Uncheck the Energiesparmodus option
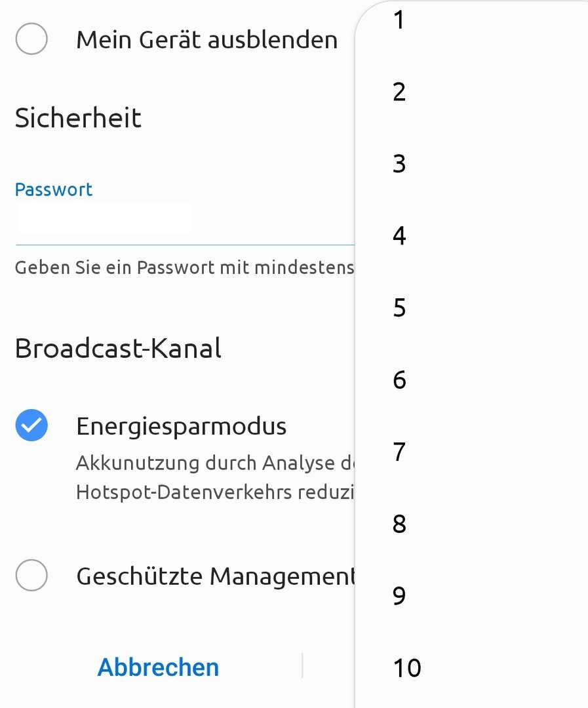 31,425
